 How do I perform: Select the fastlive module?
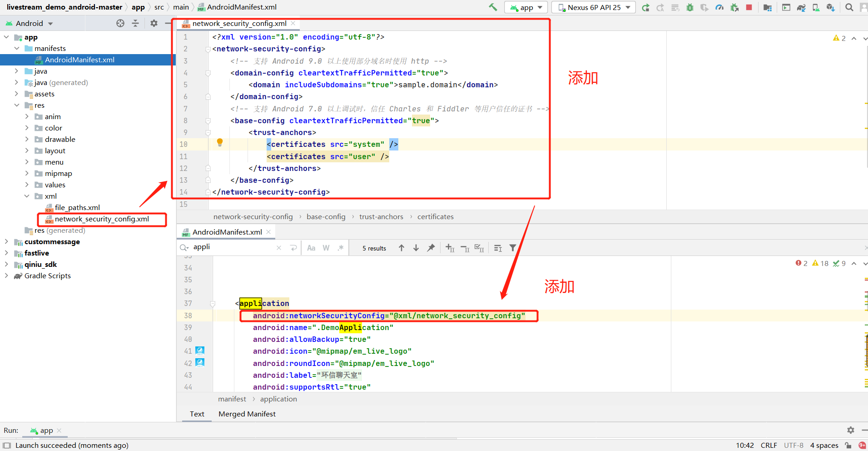(x=36, y=253)
